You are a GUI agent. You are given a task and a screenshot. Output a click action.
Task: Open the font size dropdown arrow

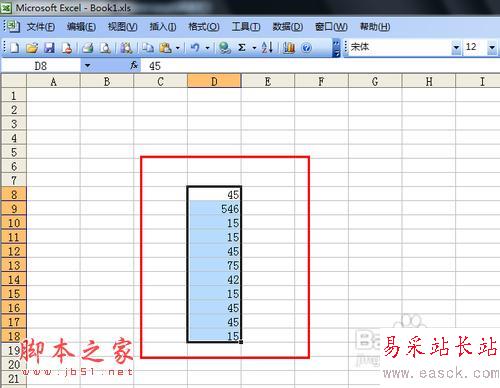coord(491,48)
